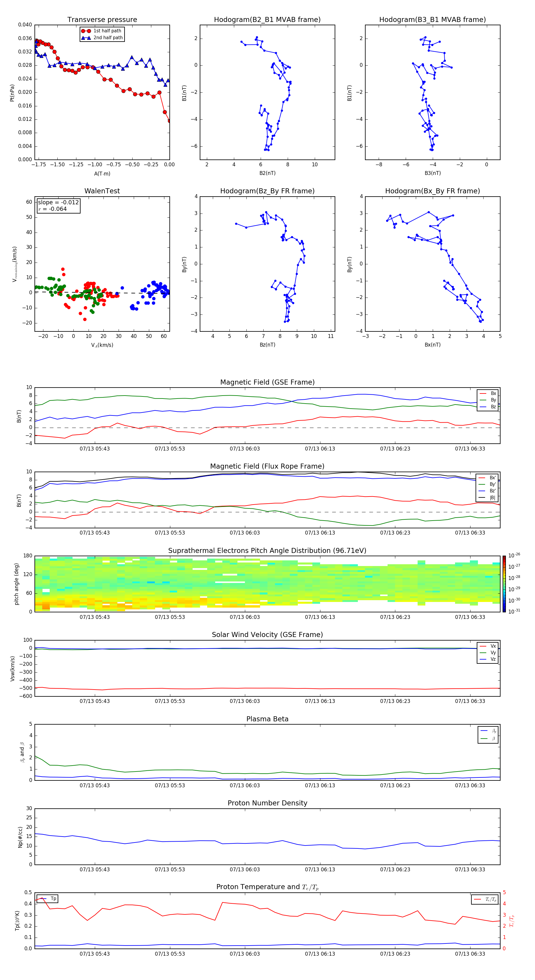The image size is (535, 980).
Task: Click the 'WalenTest' plot title
Action: point(102,191)
